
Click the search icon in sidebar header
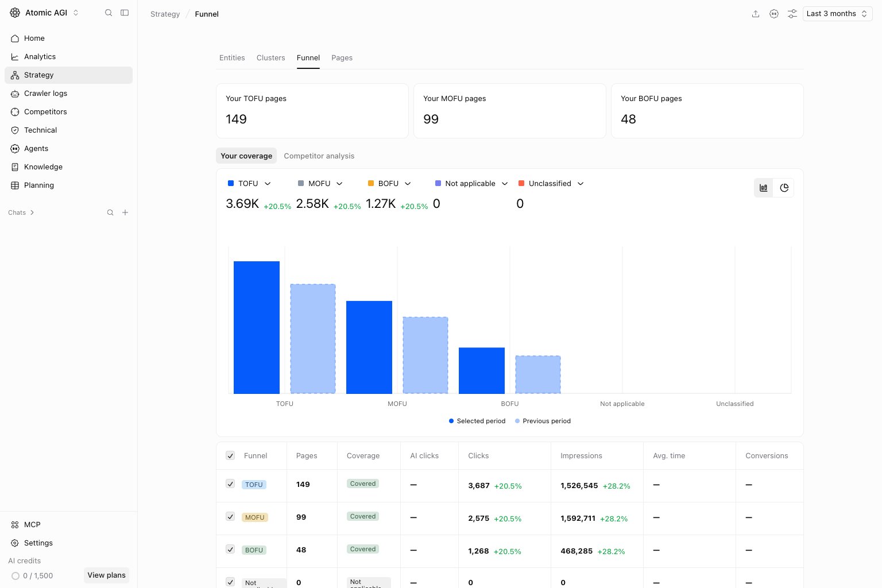point(109,13)
